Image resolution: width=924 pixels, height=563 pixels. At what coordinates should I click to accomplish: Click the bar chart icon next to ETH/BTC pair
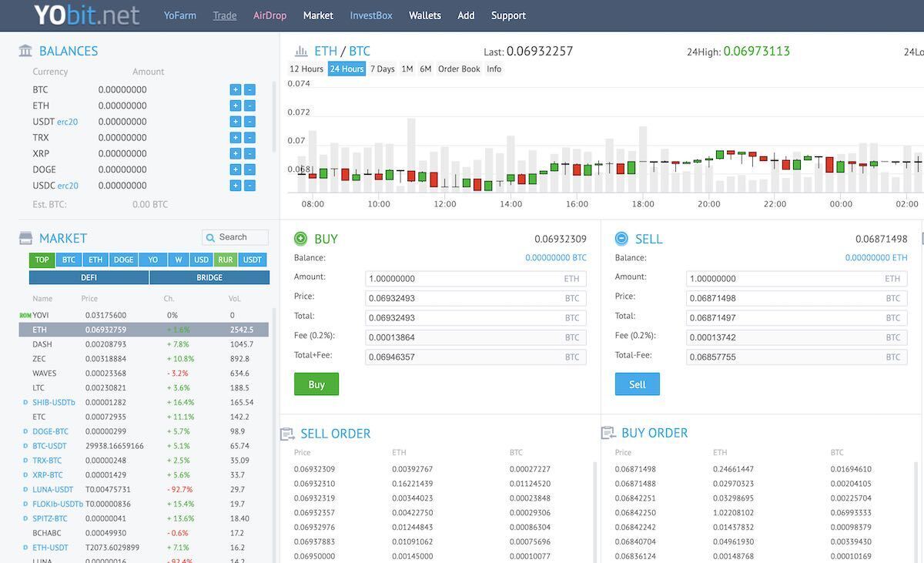coord(301,51)
